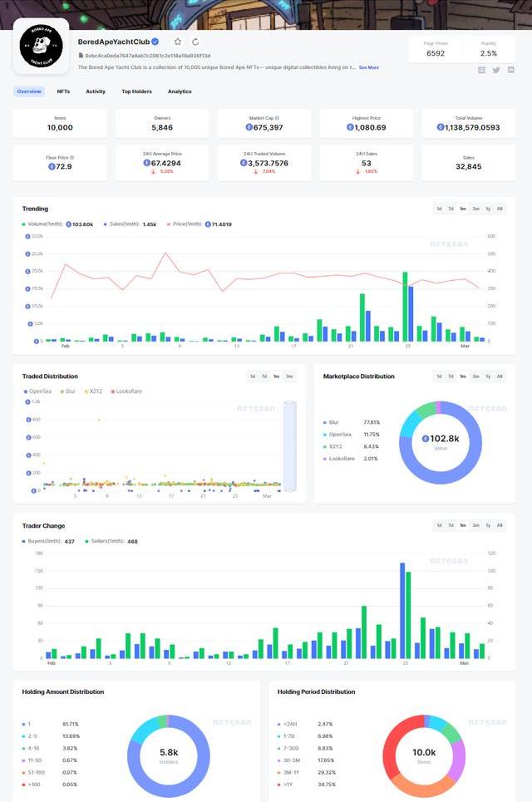Set Trending chart range to All
The height and width of the screenshot is (802, 532).
500,209
